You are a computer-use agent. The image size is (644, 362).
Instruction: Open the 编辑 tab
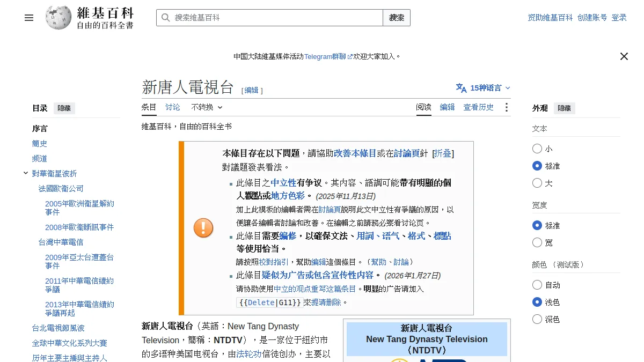tap(447, 107)
